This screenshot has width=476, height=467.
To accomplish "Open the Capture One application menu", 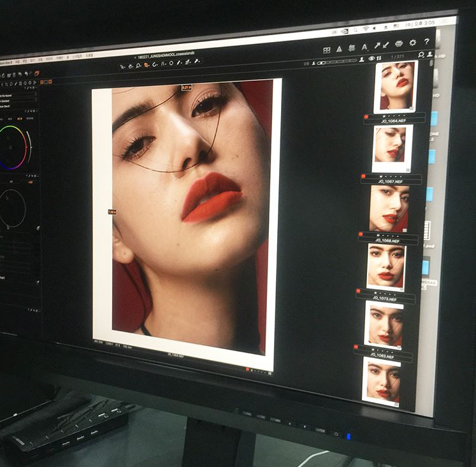I will (6, 63).
